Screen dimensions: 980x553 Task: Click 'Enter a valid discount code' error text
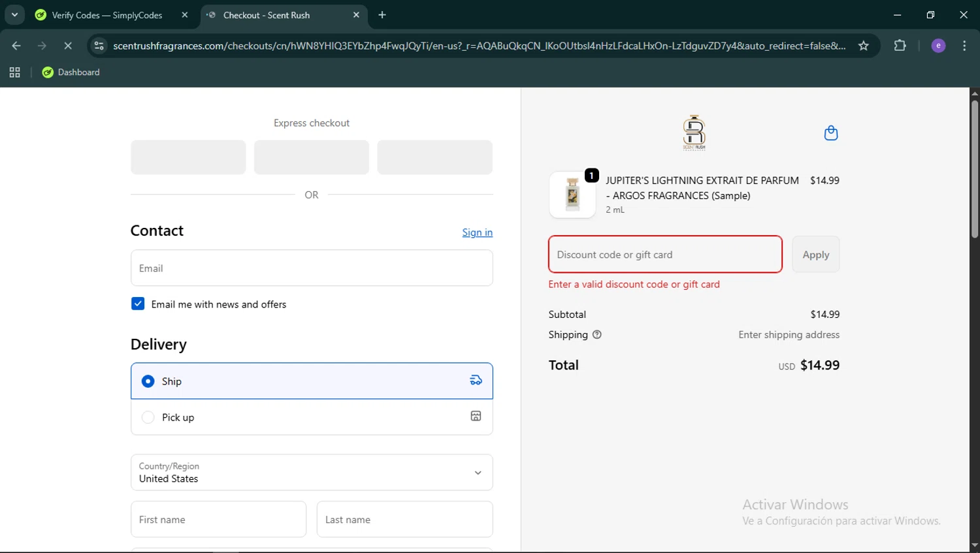(634, 284)
